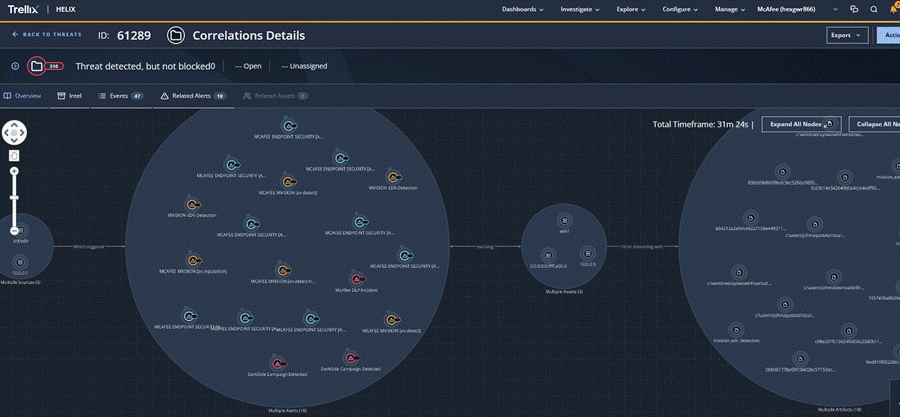Open the Export dropdown

pos(847,36)
